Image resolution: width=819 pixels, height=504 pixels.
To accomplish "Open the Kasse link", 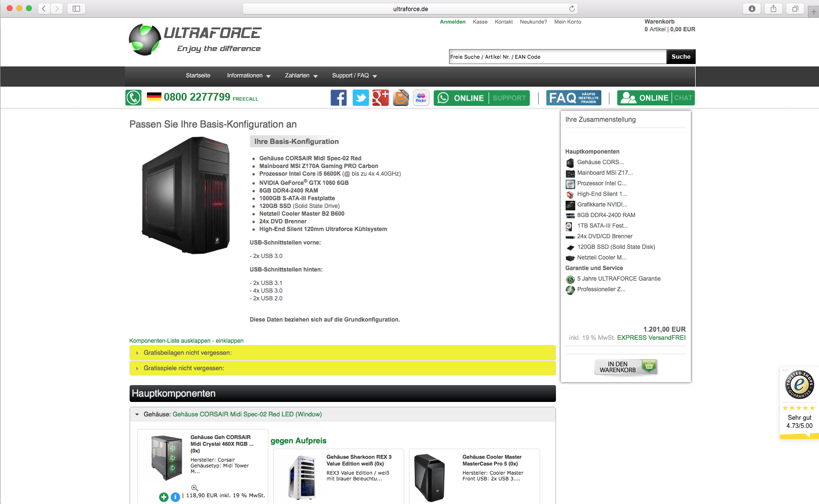I will click(x=480, y=22).
